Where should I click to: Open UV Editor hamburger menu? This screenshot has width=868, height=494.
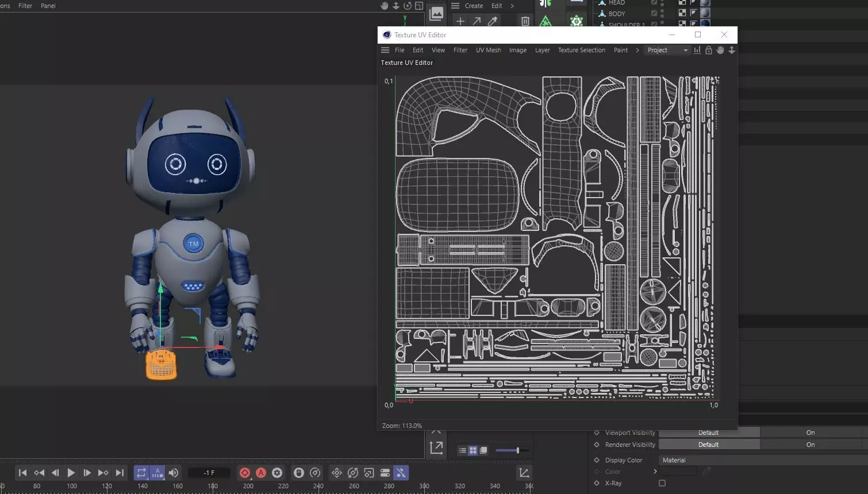point(385,50)
